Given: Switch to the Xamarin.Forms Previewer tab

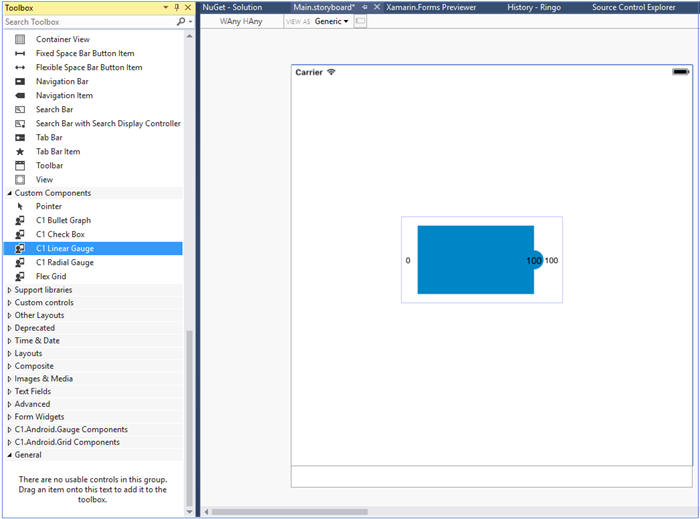Looking at the screenshot, I should pos(431,7).
